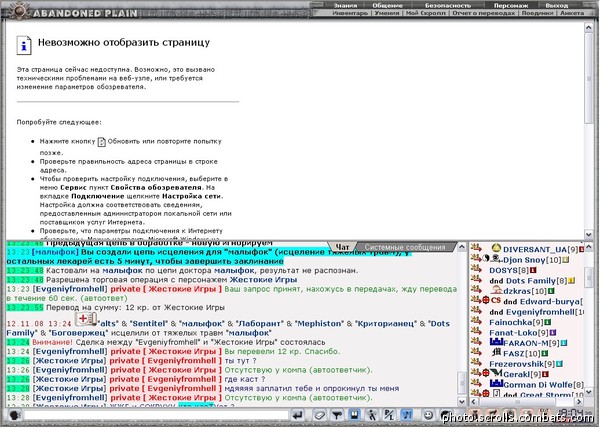The image size is (600, 428).
Task: Click the clan crest beside DIVERSANT_UA
Action: [x=496, y=247]
